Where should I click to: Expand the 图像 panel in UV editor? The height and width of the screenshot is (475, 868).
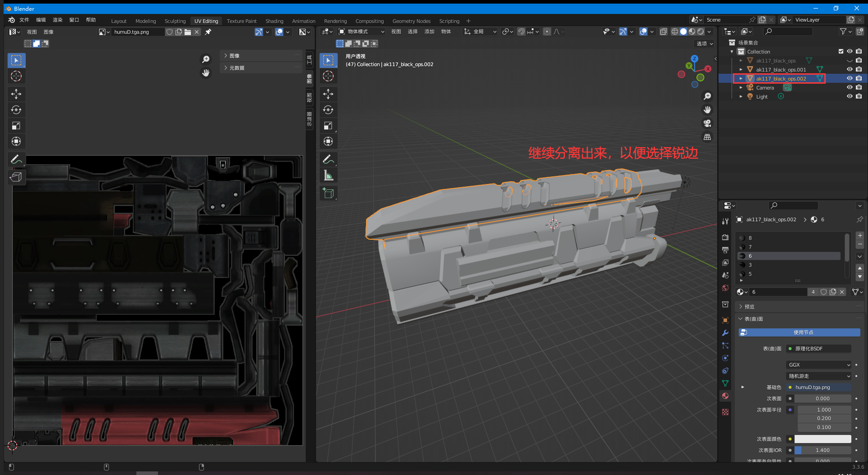235,56
